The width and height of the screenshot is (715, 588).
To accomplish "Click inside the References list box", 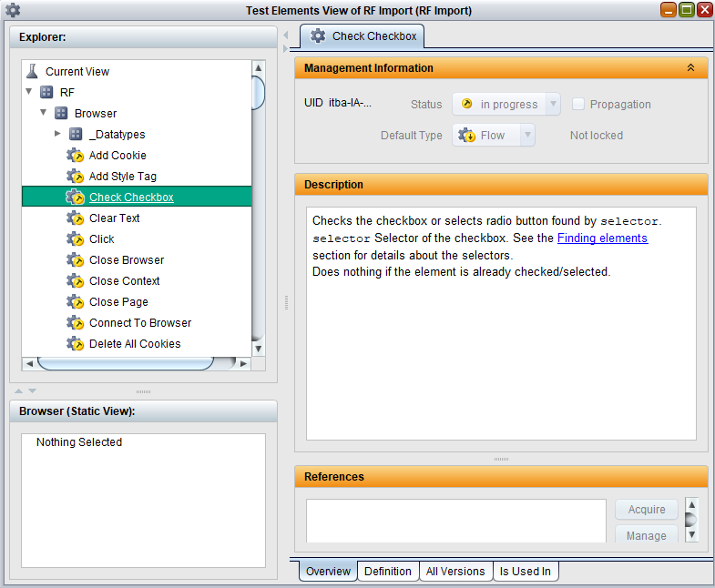I will pos(456,521).
